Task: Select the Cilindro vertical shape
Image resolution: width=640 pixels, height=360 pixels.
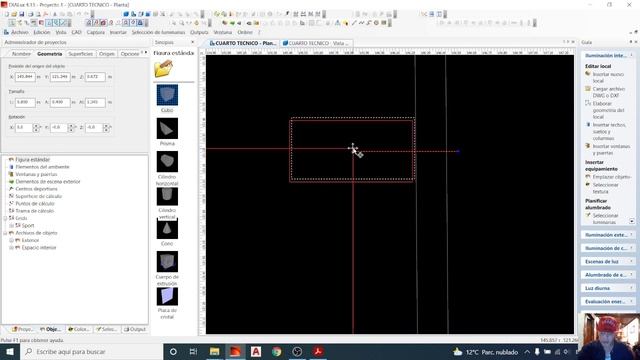Action: 167,195
